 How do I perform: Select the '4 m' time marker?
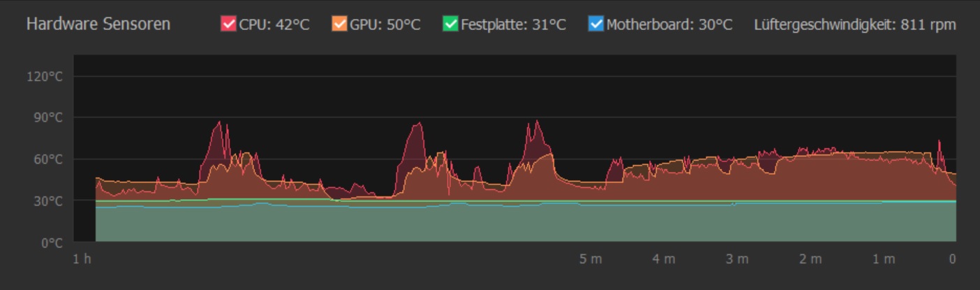pos(664,259)
